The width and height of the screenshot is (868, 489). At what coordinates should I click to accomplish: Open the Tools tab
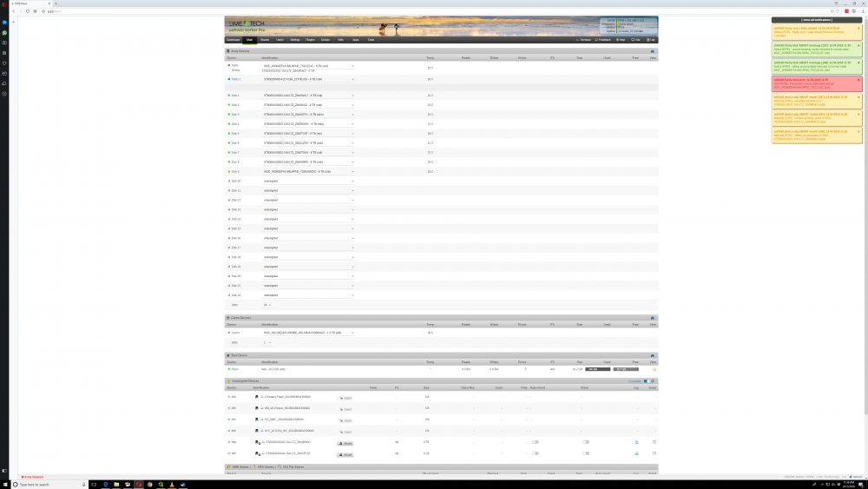371,40
